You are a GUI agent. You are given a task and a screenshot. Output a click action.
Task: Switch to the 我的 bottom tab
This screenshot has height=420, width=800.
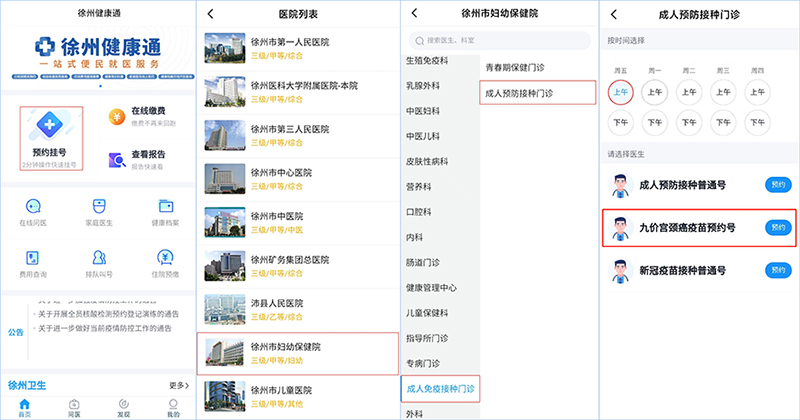click(172, 407)
